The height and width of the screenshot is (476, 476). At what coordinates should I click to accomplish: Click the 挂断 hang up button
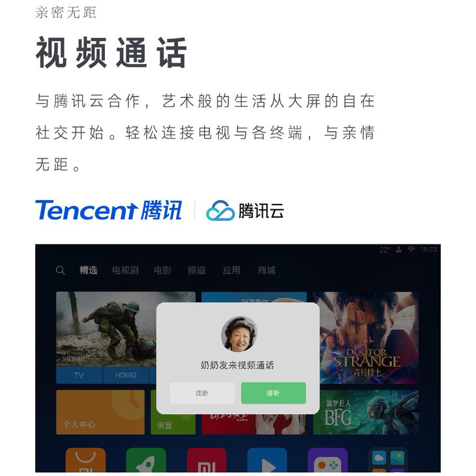pyautogui.click(x=202, y=393)
